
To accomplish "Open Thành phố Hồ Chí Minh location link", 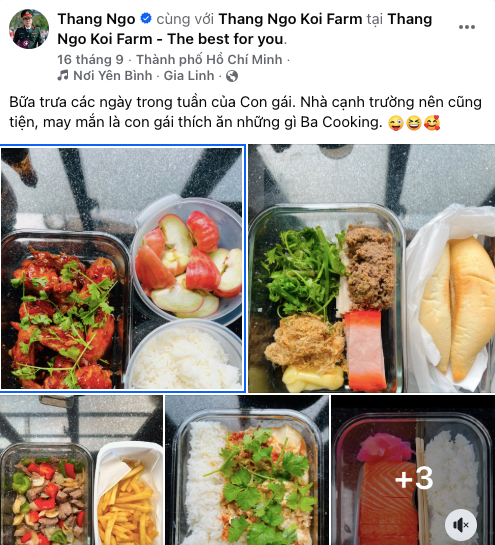I will tap(209, 59).
